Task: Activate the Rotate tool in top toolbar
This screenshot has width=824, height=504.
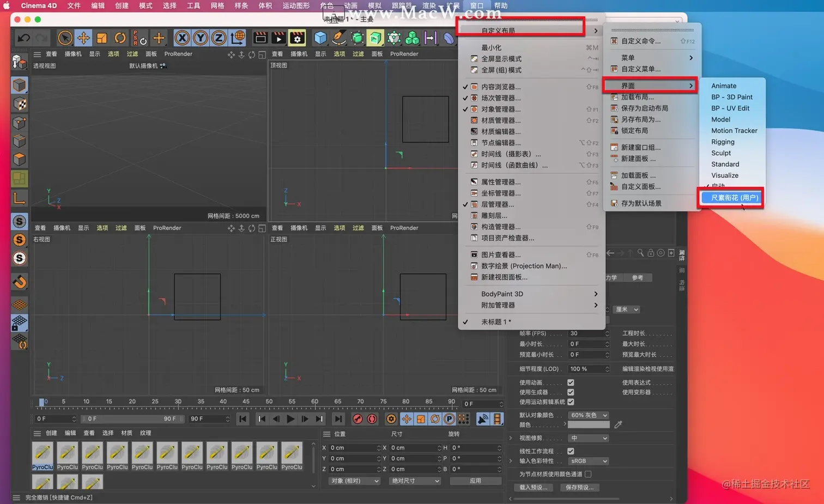Action: [x=120, y=38]
